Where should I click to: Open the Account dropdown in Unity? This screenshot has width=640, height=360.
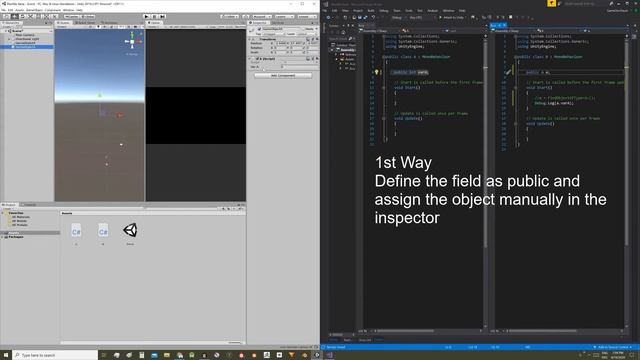262,16
